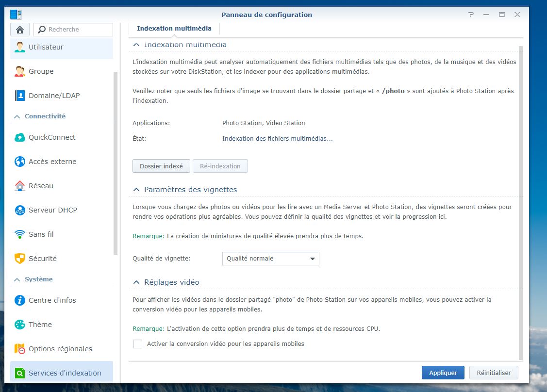547x392 pixels.
Task: Click 'État:' label
Action: tap(140, 138)
